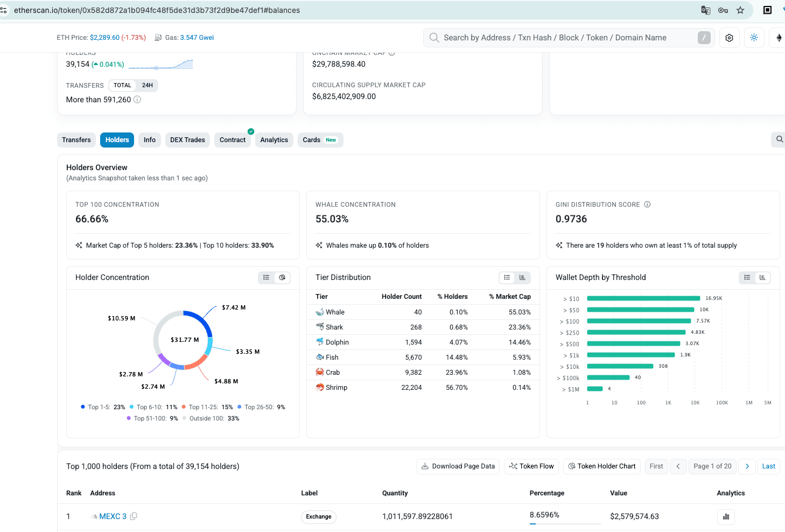Image resolution: width=785 pixels, height=532 pixels.
Task: Open analytics chart icon for MEXC 3
Action: [726, 517]
